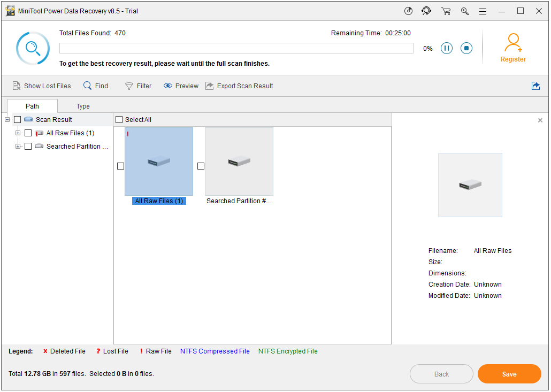Expand the Searched Partition tree node
The image size is (551, 392).
click(x=18, y=147)
